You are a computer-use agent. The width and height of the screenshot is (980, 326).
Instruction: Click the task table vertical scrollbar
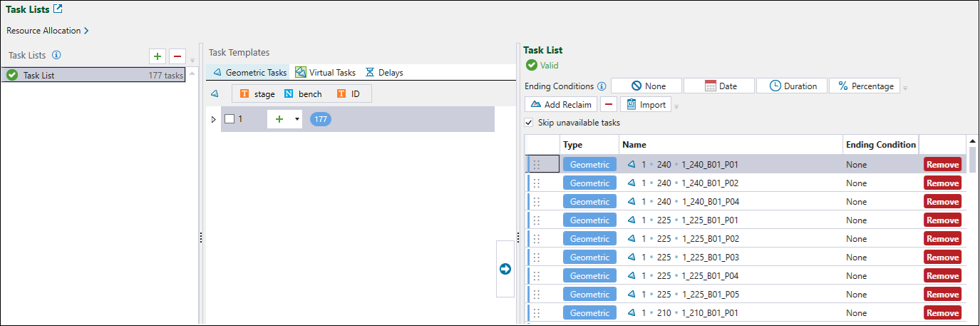[972, 214]
